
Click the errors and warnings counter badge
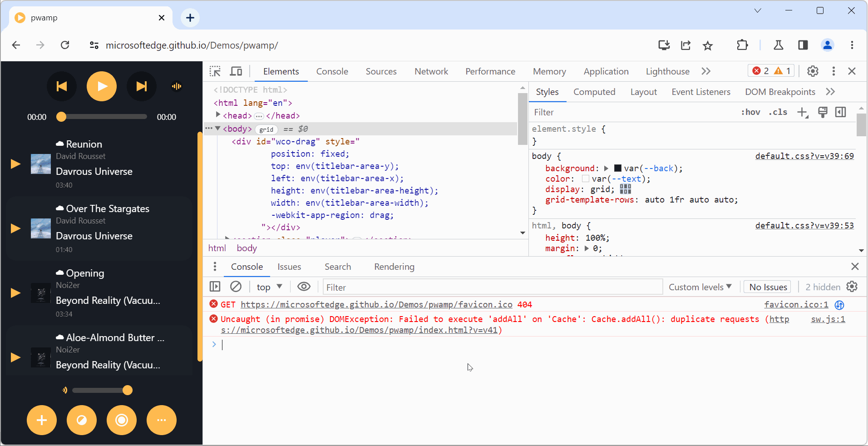click(771, 71)
